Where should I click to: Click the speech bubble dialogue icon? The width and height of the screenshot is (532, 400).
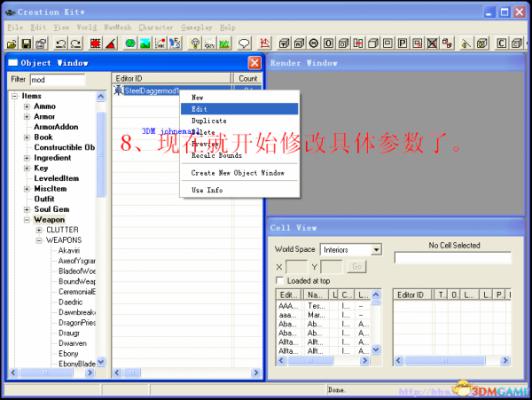[x=244, y=43]
